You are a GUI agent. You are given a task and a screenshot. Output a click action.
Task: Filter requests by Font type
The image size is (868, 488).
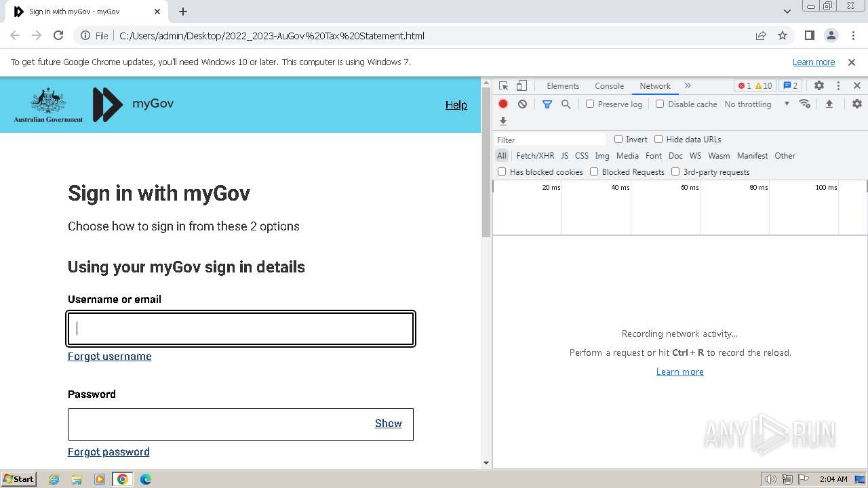654,156
